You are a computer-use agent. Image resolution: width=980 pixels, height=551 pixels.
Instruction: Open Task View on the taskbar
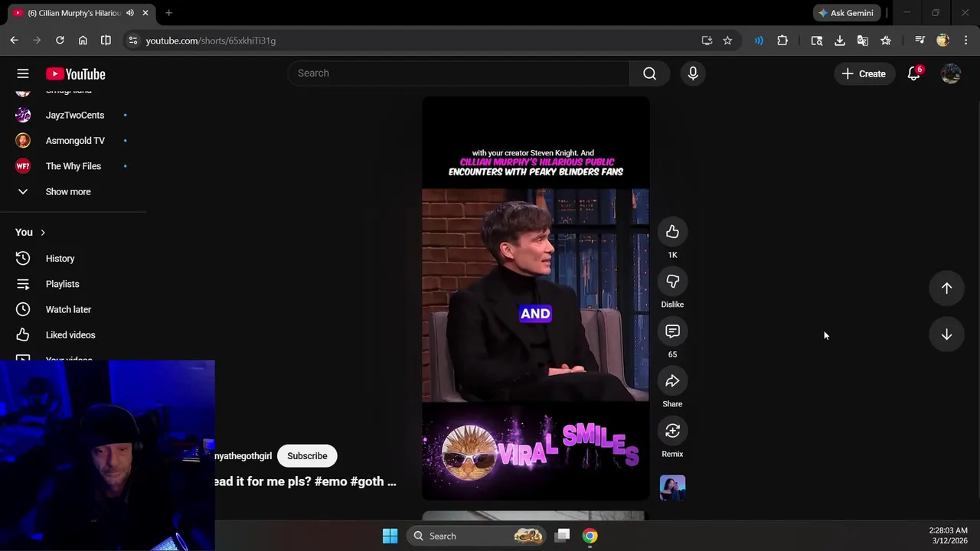tap(563, 536)
